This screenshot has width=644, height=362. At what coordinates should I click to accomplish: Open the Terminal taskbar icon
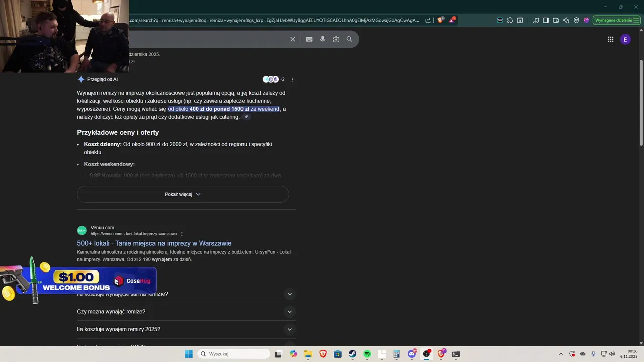[x=456, y=354]
